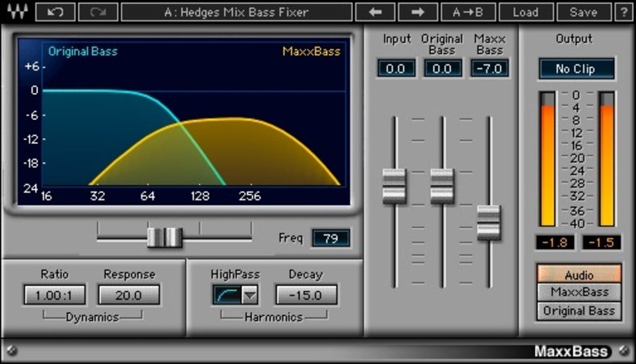Click the frequency slider handle
Viewport: 636px width, 364px height.
[x=165, y=237]
